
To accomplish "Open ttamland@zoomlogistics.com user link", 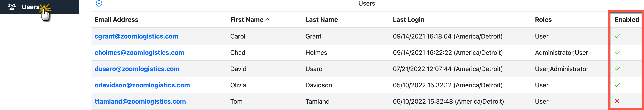I will pos(140,101).
